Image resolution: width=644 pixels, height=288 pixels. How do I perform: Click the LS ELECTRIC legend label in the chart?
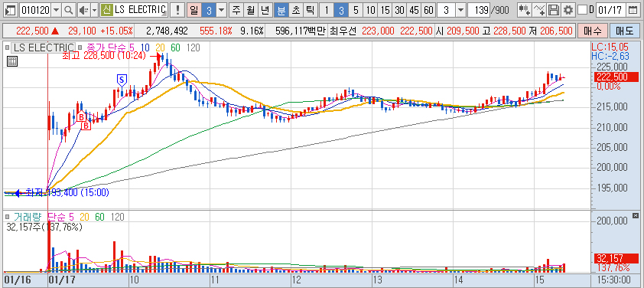click(x=44, y=47)
